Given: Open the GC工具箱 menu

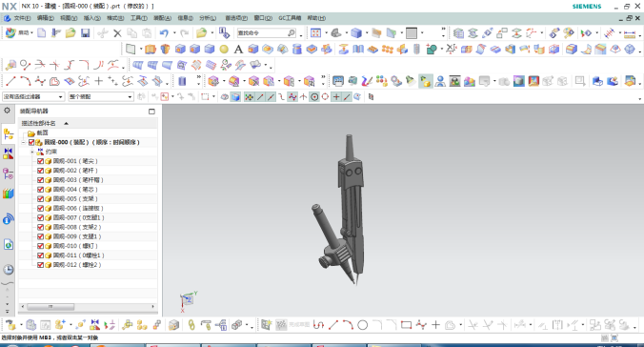Looking at the screenshot, I should (x=290, y=18).
